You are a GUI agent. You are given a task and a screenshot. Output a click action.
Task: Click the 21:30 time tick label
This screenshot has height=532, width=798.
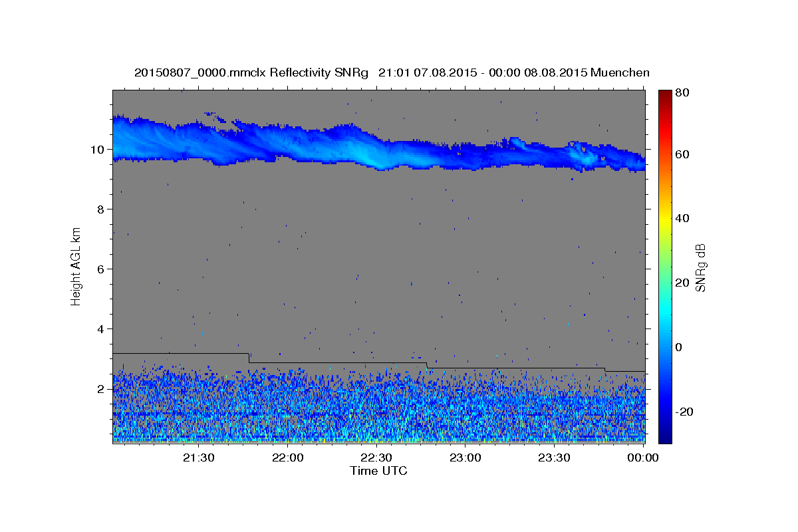[x=199, y=458]
